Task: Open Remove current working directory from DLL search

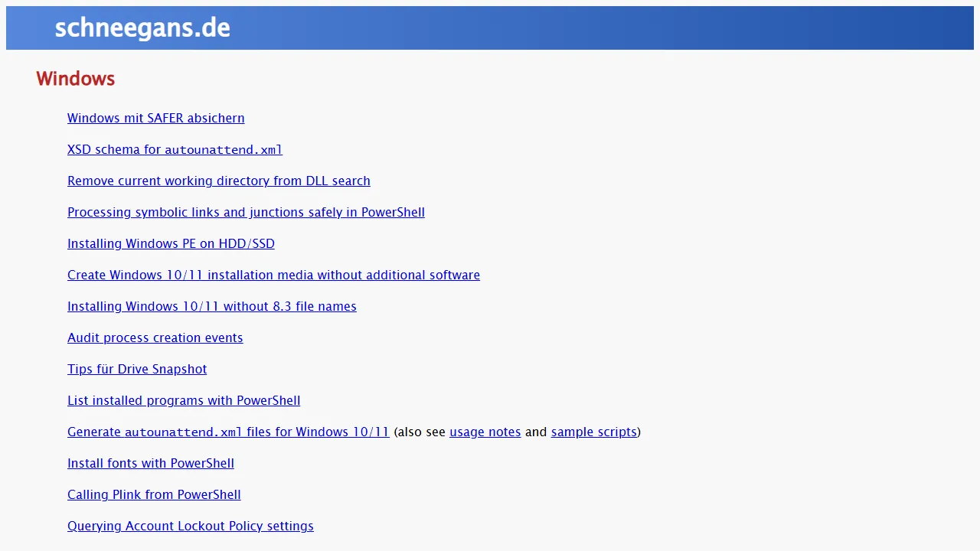Action: click(218, 181)
